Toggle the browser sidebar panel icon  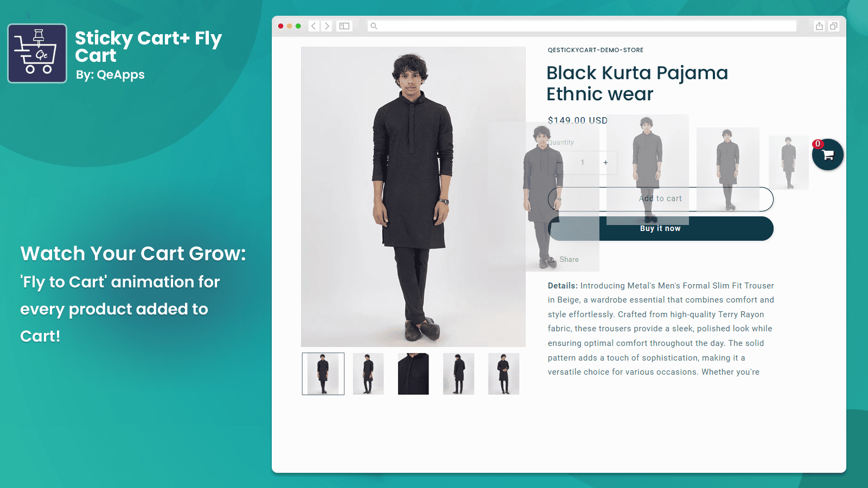pos(344,26)
